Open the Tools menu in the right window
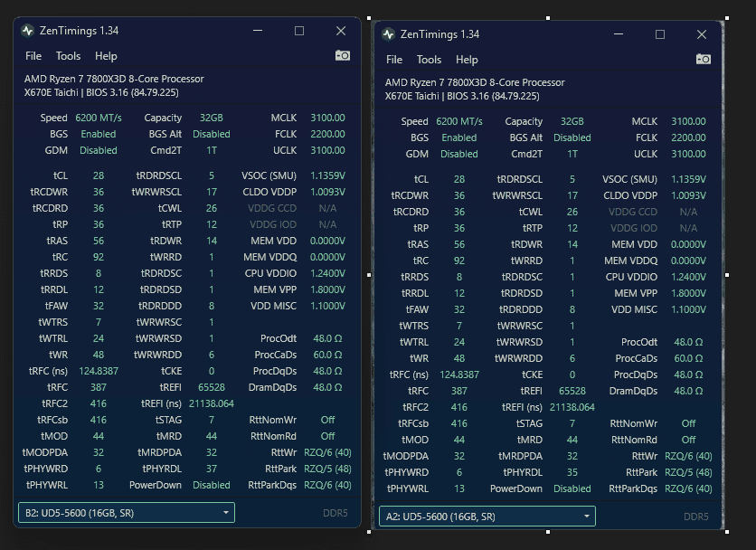The width and height of the screenshot is (756, 550). point(429,60)
